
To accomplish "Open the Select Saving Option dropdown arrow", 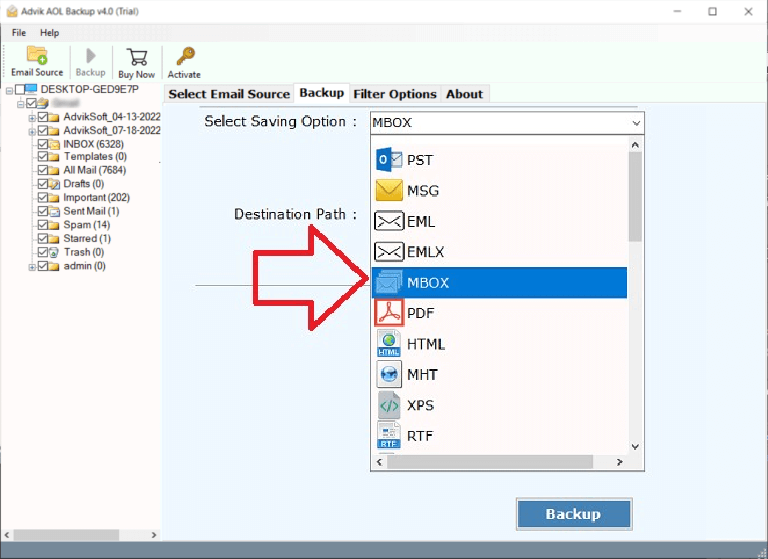I will click(636, 123).
